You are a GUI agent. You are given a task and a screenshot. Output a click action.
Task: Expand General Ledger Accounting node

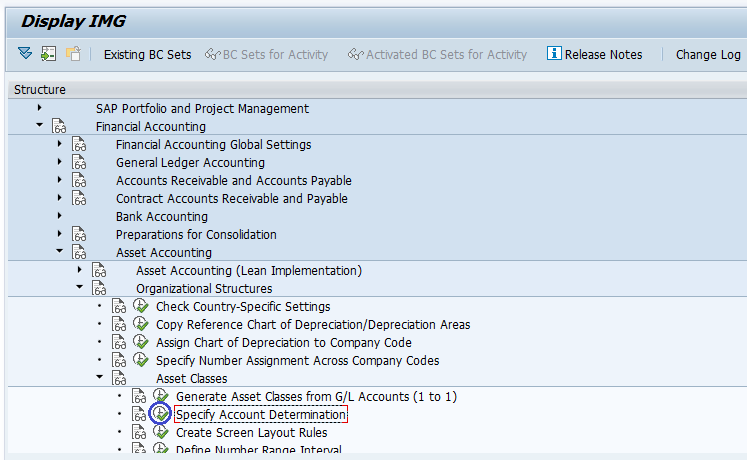click(60, 162)
